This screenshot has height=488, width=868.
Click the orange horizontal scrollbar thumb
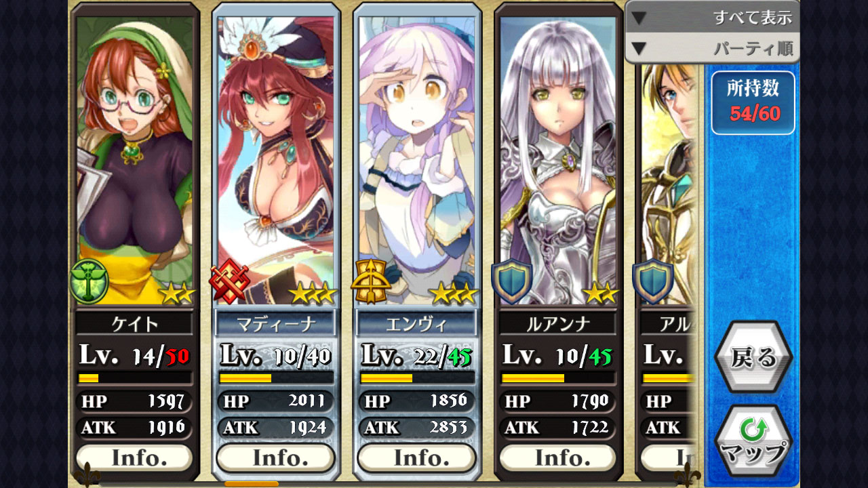point(252,484)
